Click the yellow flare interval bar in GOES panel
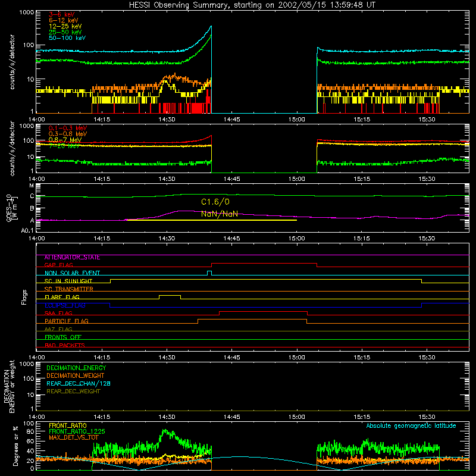 pos(212,220)
